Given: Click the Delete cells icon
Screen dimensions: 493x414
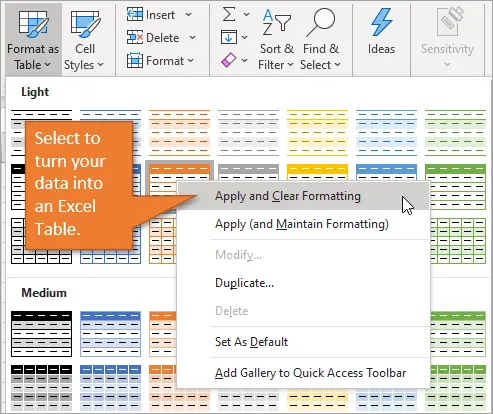Looking at the screenshot, I should (135, 37).
